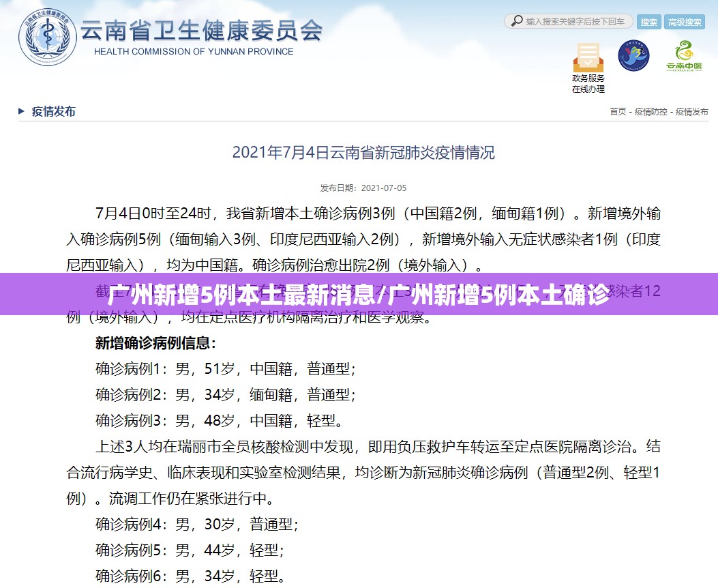
Task: Select 疫情发布 in the breadcrumb trail
Action: click(691, 112)
